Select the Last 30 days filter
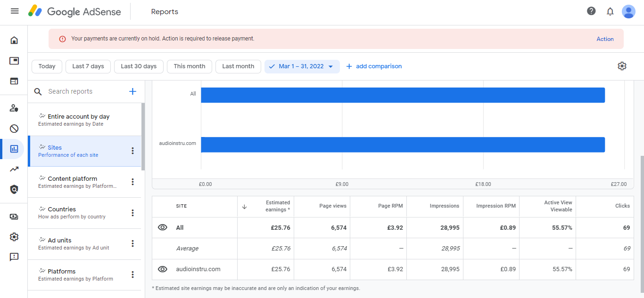Screen dimensions: 644x298 pos(139,66)
